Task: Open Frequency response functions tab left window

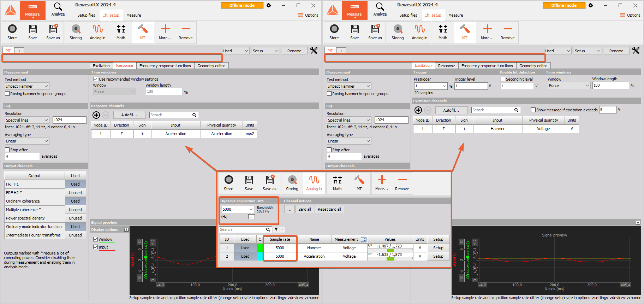Action: point(165,66)
